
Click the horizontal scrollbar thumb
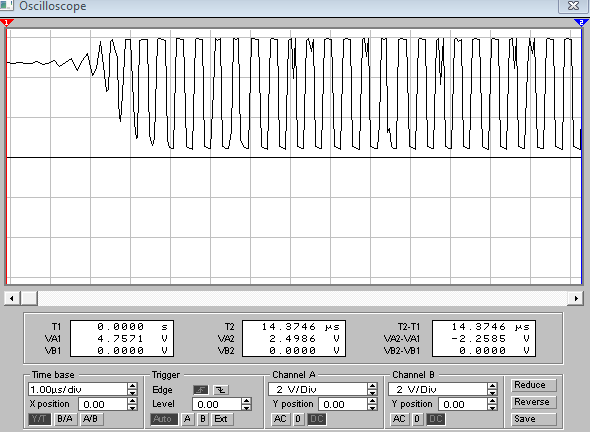[29, 298]
